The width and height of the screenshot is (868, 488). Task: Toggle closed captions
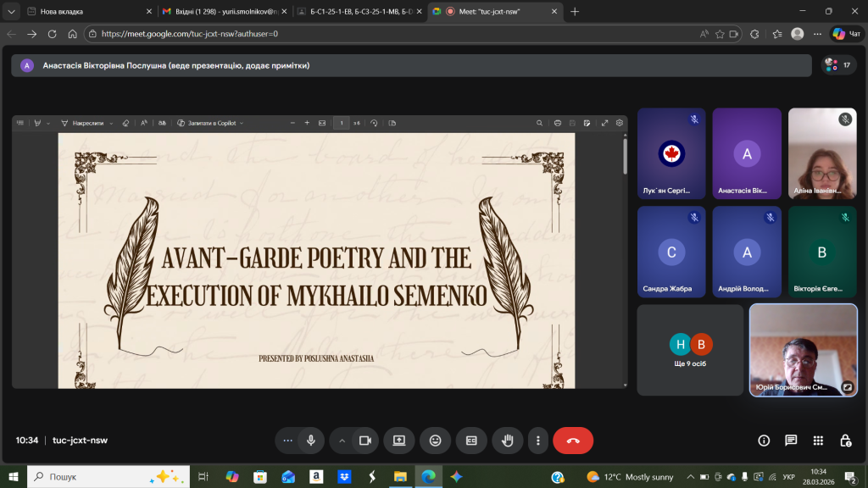pos(471,441)
